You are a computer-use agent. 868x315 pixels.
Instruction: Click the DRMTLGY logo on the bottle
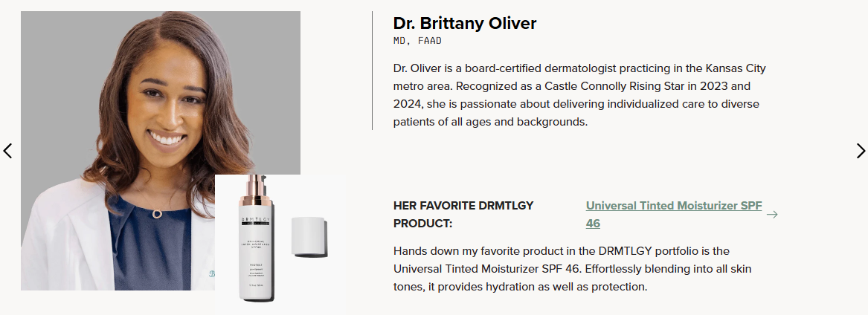pos(254,221)
